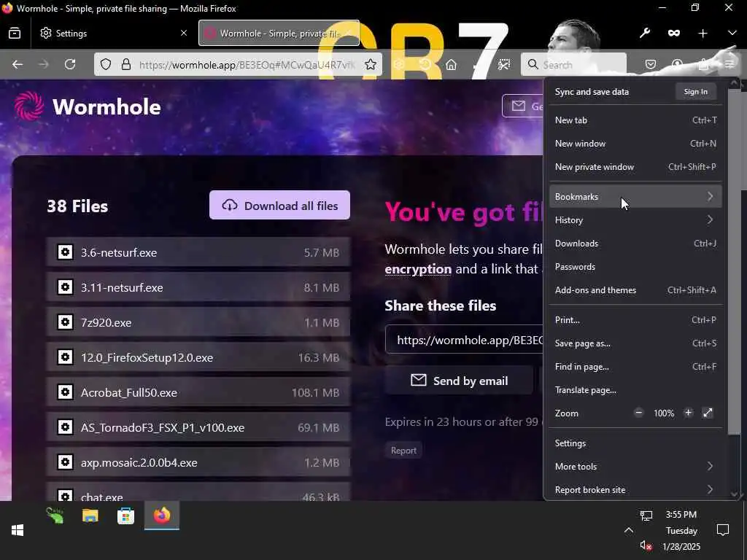Open a New private window
This screenshot has width=747, height=560.
pyautogui.click(x=635, y=167)
